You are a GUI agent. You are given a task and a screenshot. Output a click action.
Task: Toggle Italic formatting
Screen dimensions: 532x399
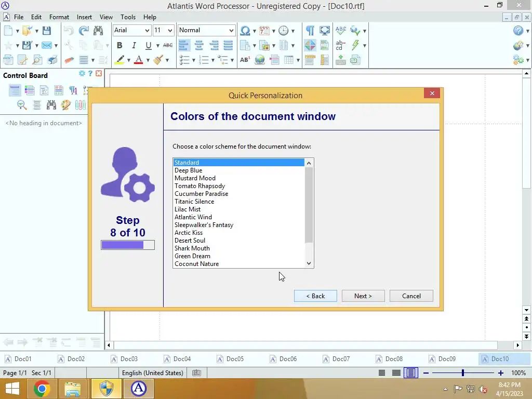click(x=134, y=45)
